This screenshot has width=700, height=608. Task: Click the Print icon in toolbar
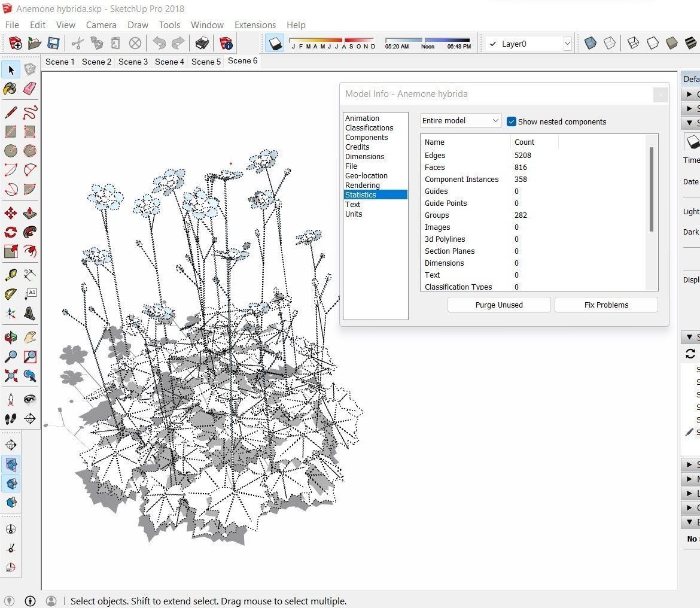[202, 43]
